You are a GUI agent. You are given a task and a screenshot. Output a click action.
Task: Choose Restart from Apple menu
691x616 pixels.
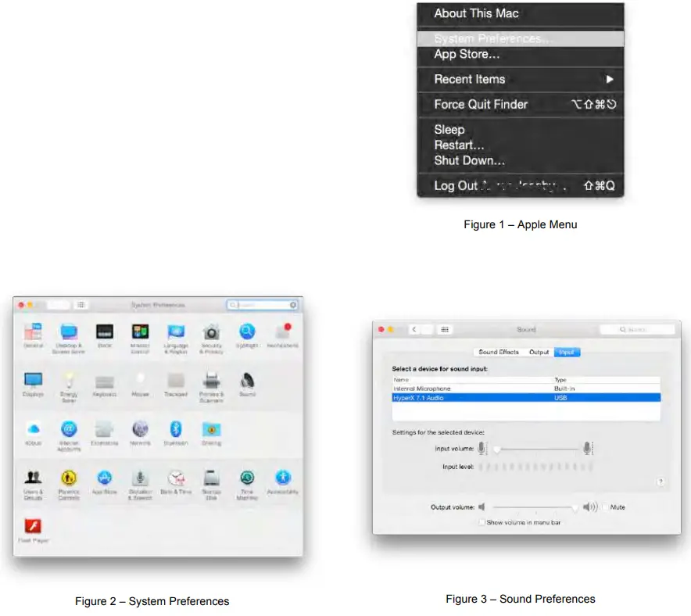point(520,145)
